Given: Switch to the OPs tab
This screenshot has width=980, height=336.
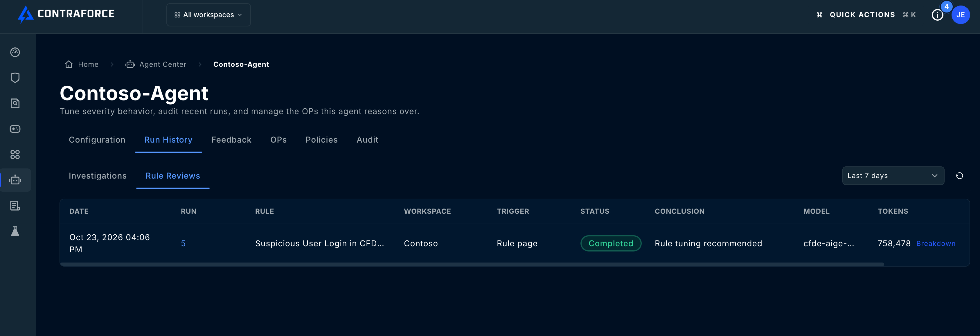Looking at the screenshot, I should coord(278,140).
